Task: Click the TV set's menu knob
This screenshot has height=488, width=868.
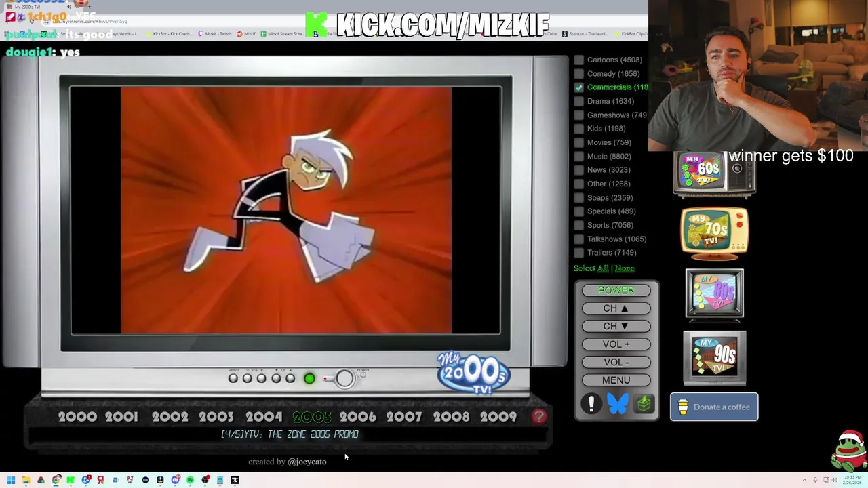Action: 233,378
